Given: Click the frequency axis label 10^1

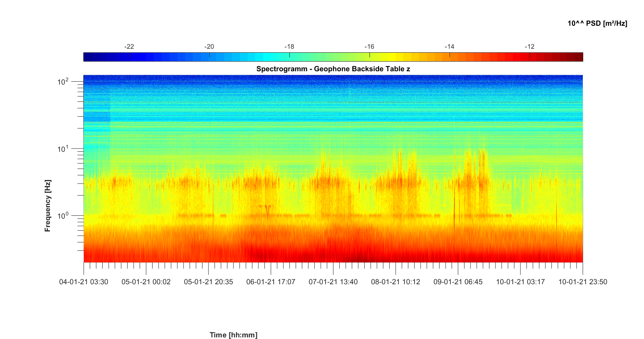Looking at the screenshot, I should click(63, 149).
